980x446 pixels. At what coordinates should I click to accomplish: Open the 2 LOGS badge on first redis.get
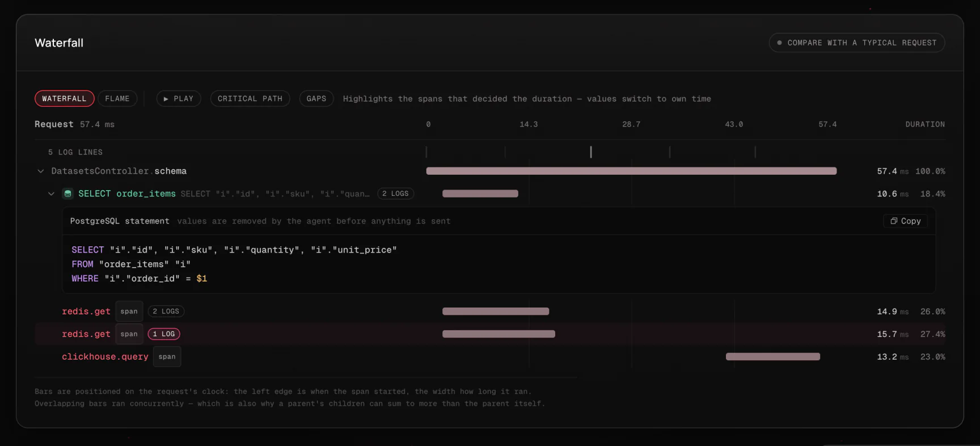coord(166,311)
